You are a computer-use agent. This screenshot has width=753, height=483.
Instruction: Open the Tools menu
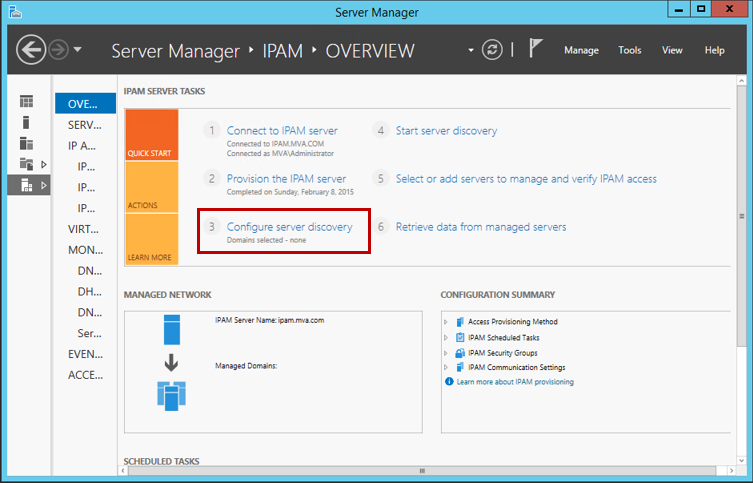[x=630, y=50]
